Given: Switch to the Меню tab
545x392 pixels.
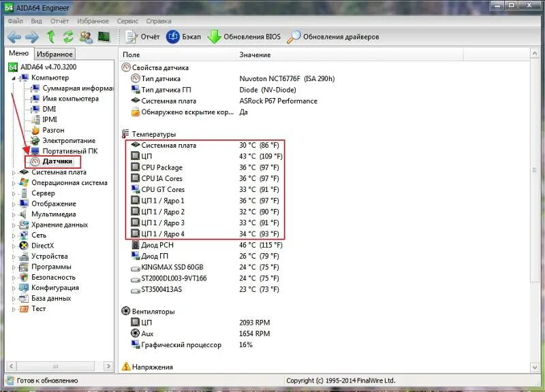Looking at the screenshot, I should tap(19, 53).
